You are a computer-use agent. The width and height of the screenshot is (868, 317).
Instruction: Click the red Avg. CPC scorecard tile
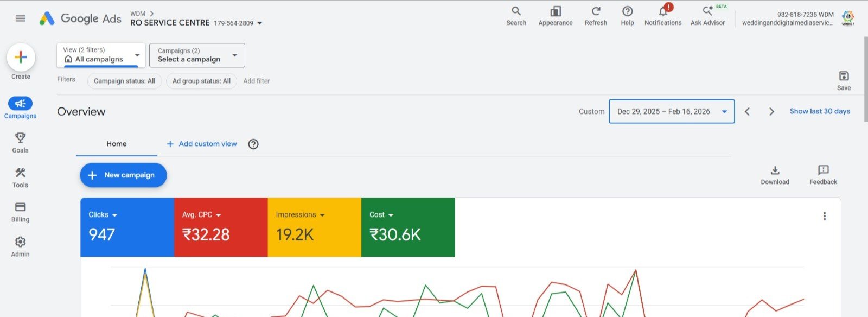point(221,227)
